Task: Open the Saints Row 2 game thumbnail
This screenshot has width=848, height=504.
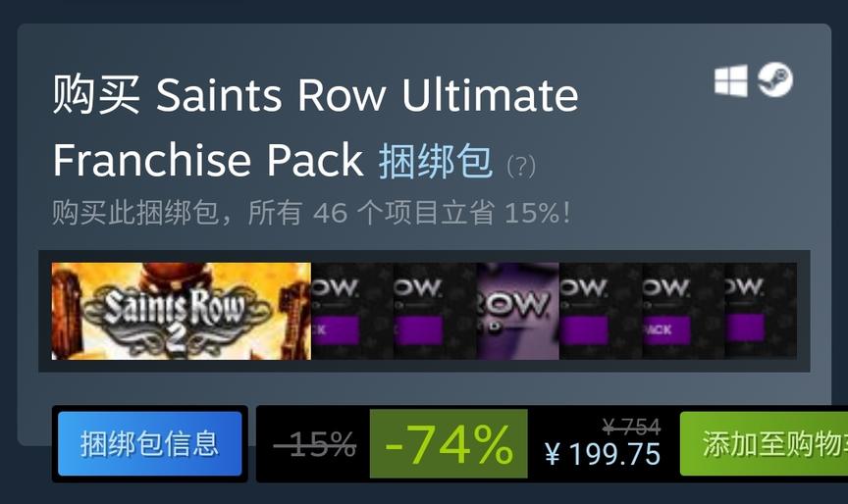Action: (x=182, y=311)
